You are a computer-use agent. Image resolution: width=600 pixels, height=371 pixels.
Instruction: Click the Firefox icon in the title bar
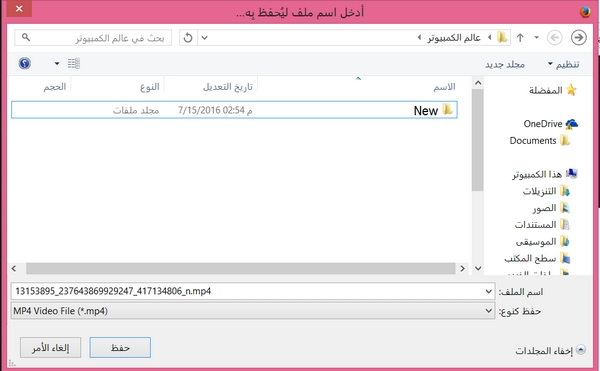(x=585, y=12)
